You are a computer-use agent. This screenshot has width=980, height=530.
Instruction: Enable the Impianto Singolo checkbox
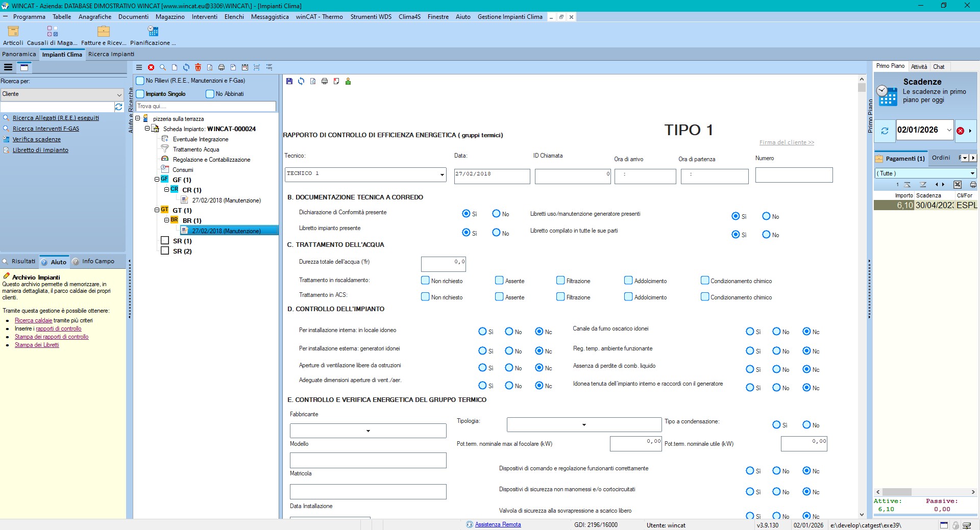140,94
